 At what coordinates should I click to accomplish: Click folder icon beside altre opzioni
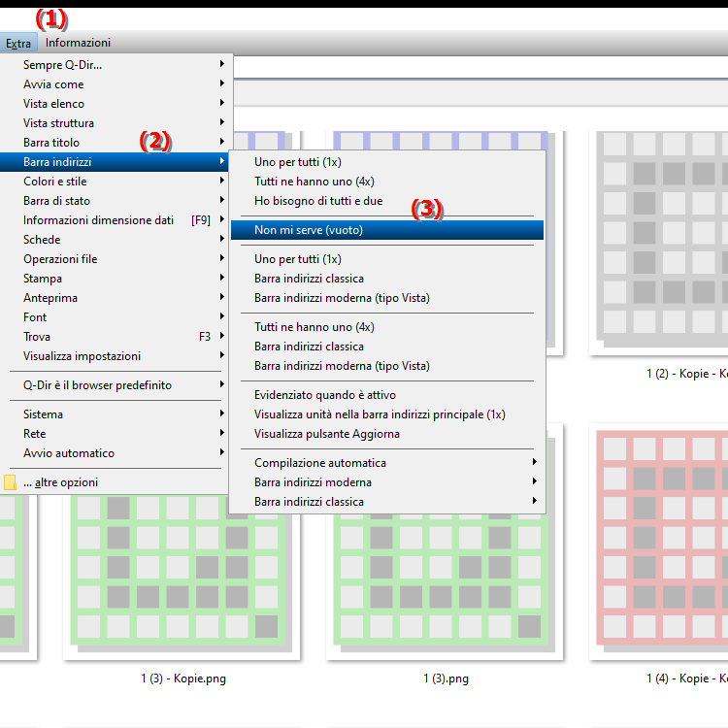11,482
